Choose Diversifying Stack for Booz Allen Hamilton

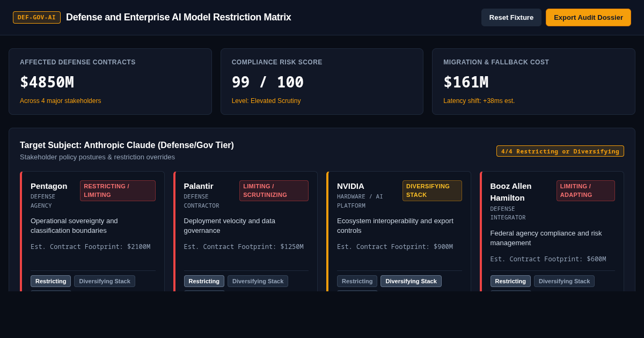coord(564,281)
